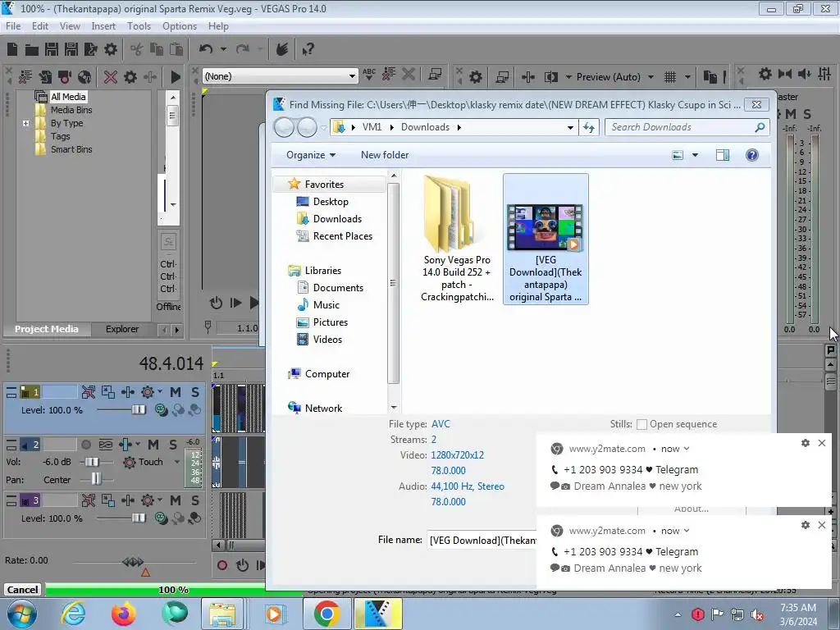
Task: Click Arm for Record circle on audio track 2
Action: click(x=85, y=445)
